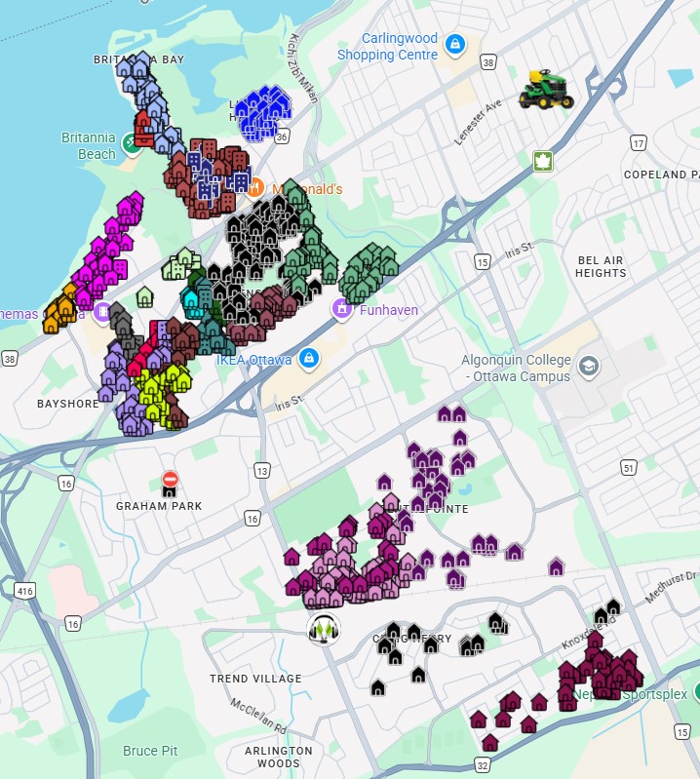Open the Carlingwood Shopping Centre pin
Image resolution: width=700 pixels, height=779 pixels.
[455, 46]
